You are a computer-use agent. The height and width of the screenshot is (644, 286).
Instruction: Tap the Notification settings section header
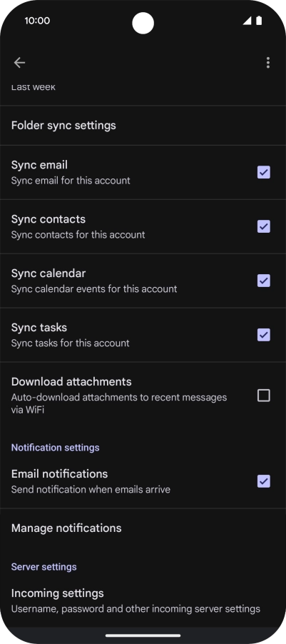point(55,447)
